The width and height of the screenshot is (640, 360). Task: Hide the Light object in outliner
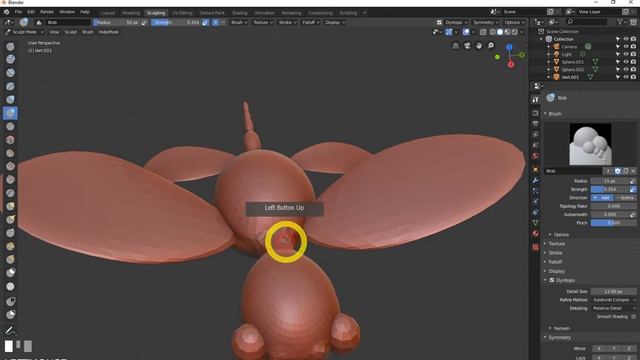(626, 54)
